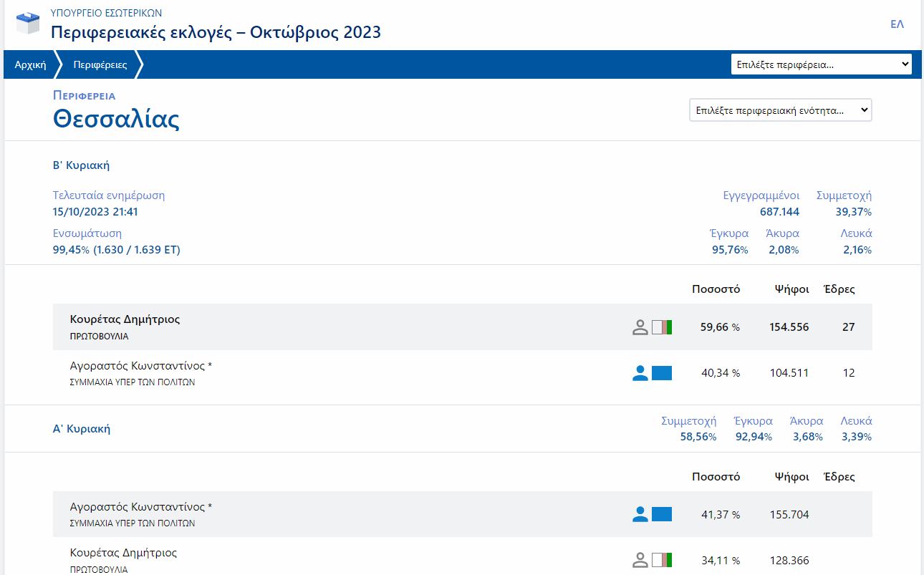The width and height of the screenshot is (924, 575).
Task: Click the 27 seats cell
Action: point(849,327)
